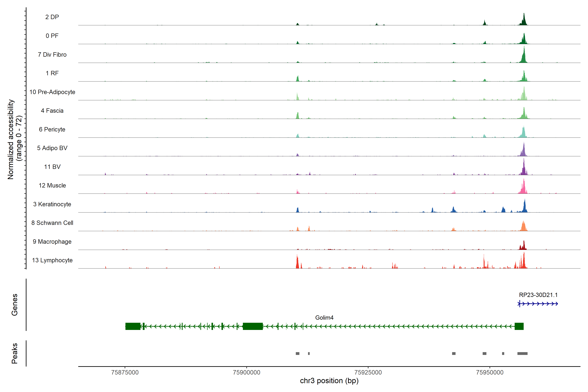
Task: Click the RP23-30D21.1 gene label
Action: click(x=538, y=295)
